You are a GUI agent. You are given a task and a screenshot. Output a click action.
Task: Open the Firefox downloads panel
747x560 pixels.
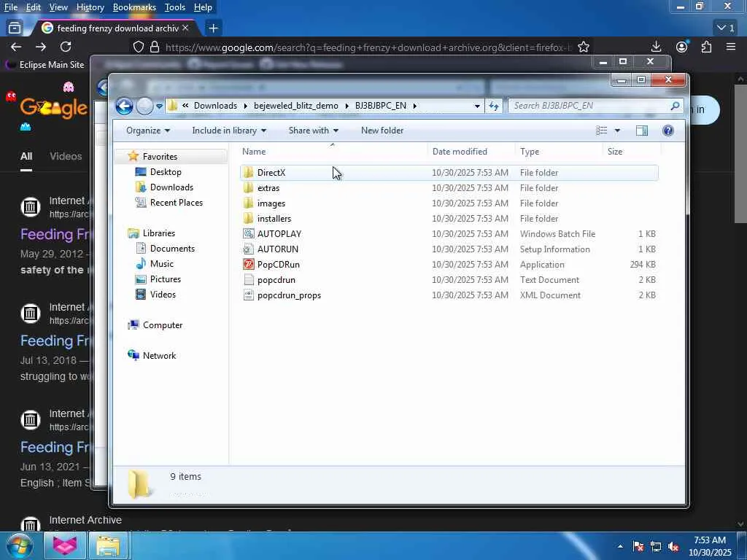656,47
